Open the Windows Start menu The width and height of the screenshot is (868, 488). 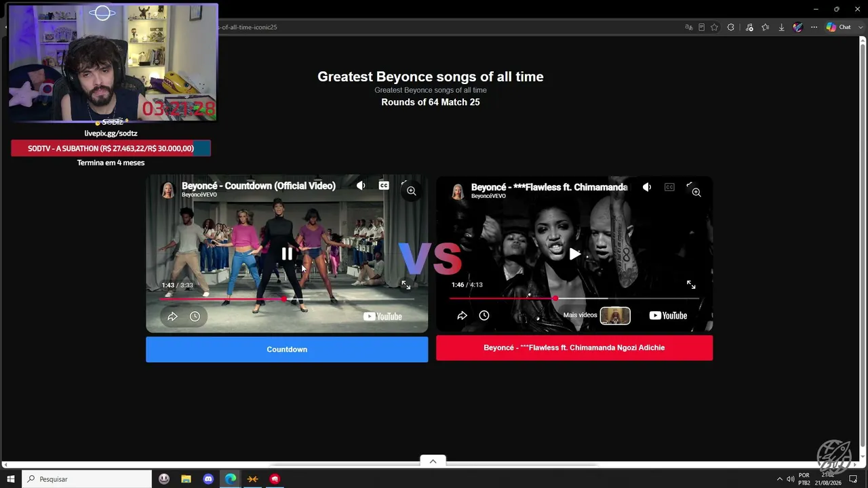pyautogui.click(x=11, y=479)
